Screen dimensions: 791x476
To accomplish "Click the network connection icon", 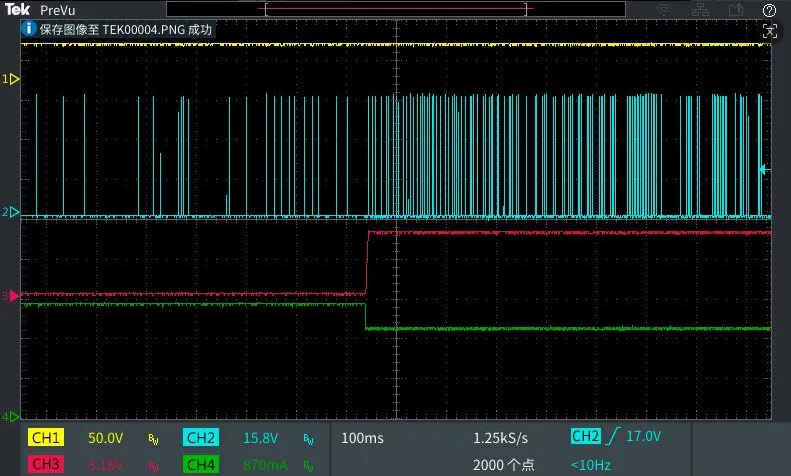I will pos(700,10).
